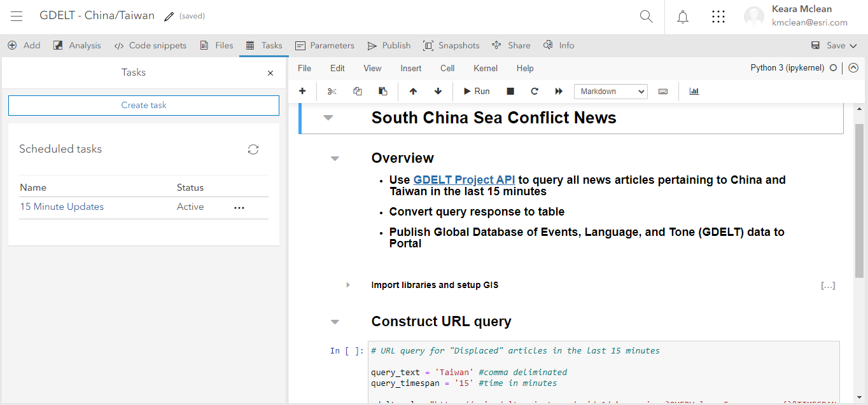Image resolution: width=868 pixels, height=405 pixels.
Task: Paste cells from clipboard
Action: [382, 91]
